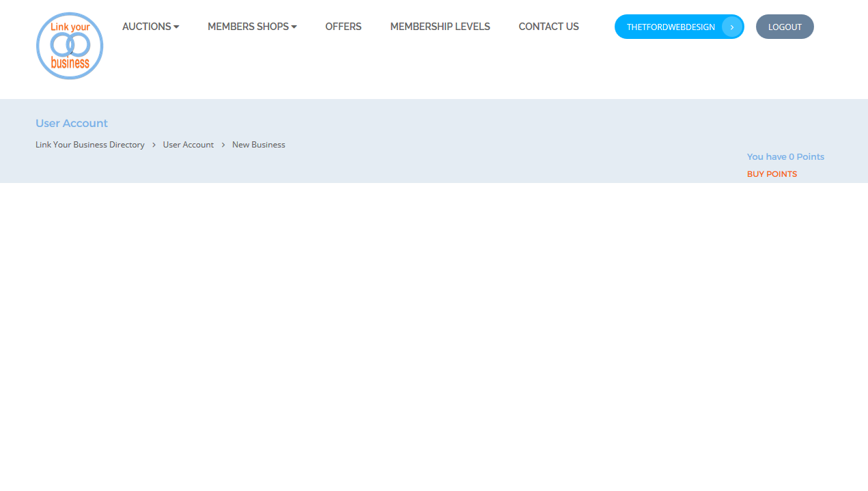Select the New Business breadcrumb item
868x491 pixels.
pos(258,144)
